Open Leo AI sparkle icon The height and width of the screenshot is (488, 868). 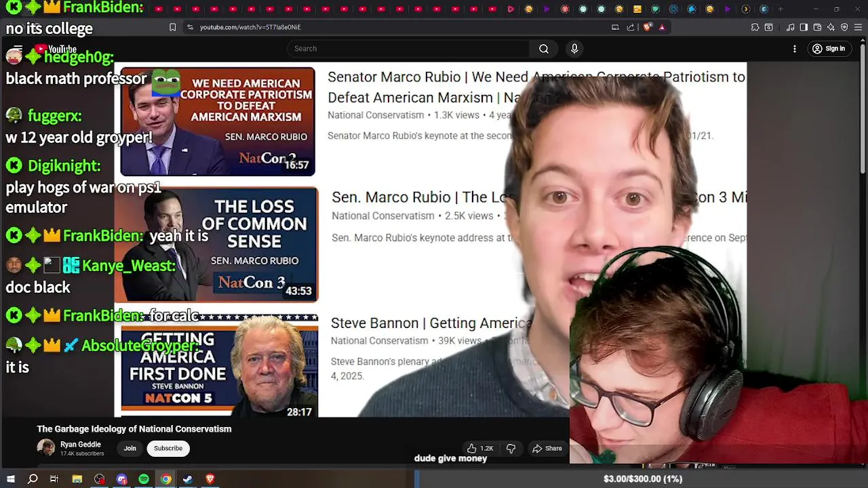click(x=831, y=27)
